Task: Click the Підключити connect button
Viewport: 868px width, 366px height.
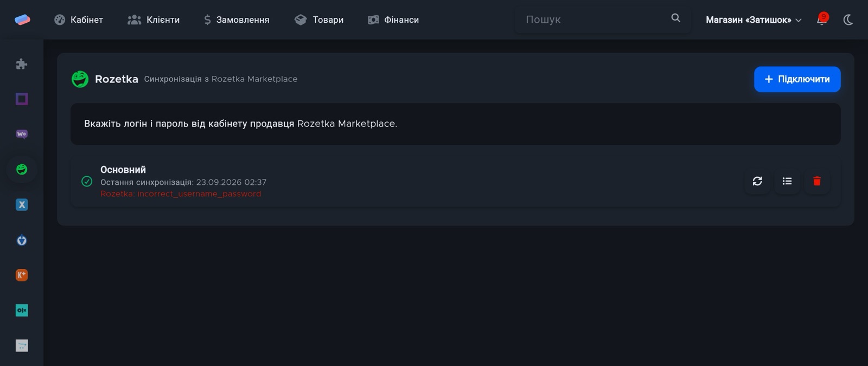Action: click(797, 79)
